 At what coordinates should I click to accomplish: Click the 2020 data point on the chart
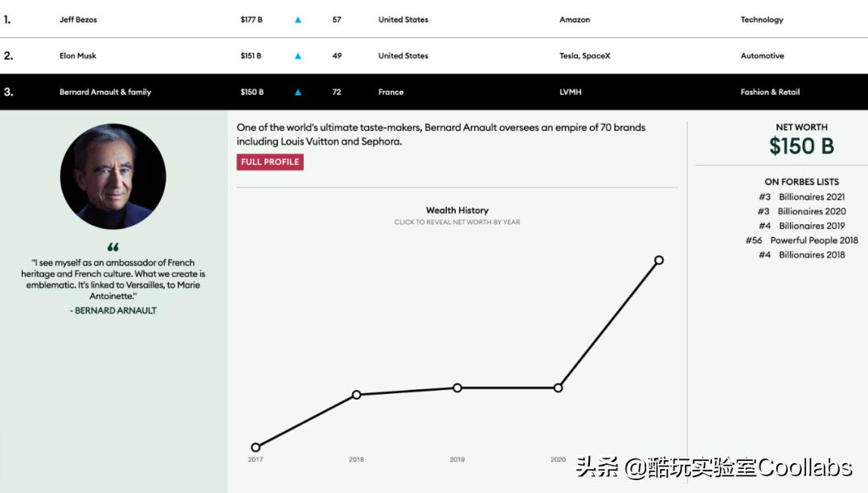pos(558,387)
